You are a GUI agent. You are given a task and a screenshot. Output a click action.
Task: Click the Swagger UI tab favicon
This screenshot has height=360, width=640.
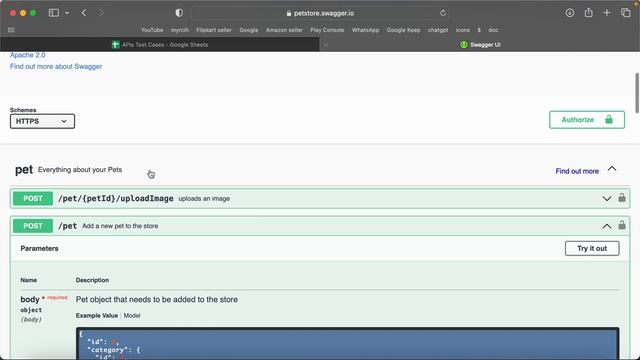464,44
